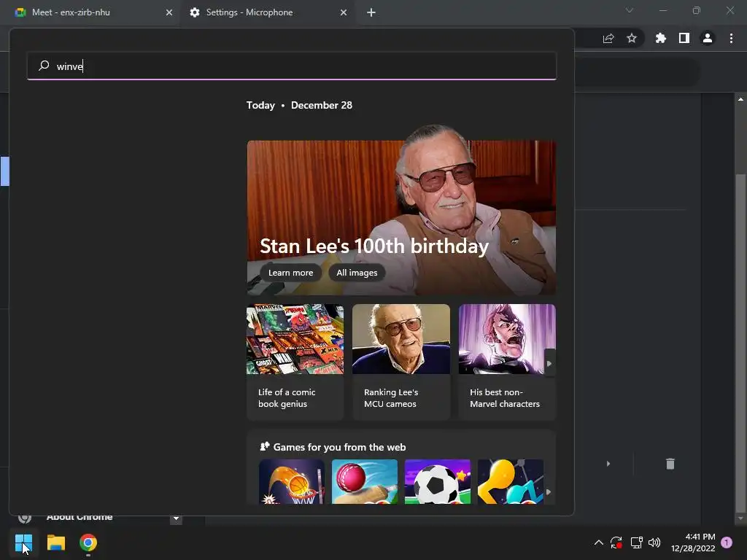Open the Chrome profile avatar icon
The height and width of the screenshot is (560, 747).
pos(708,38)
